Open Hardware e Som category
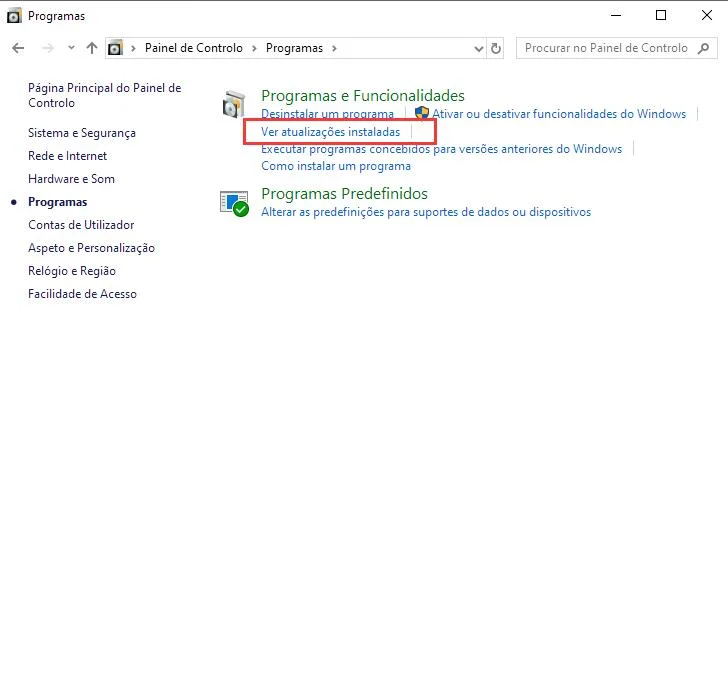728x692 pixels. tap(71, 179)
